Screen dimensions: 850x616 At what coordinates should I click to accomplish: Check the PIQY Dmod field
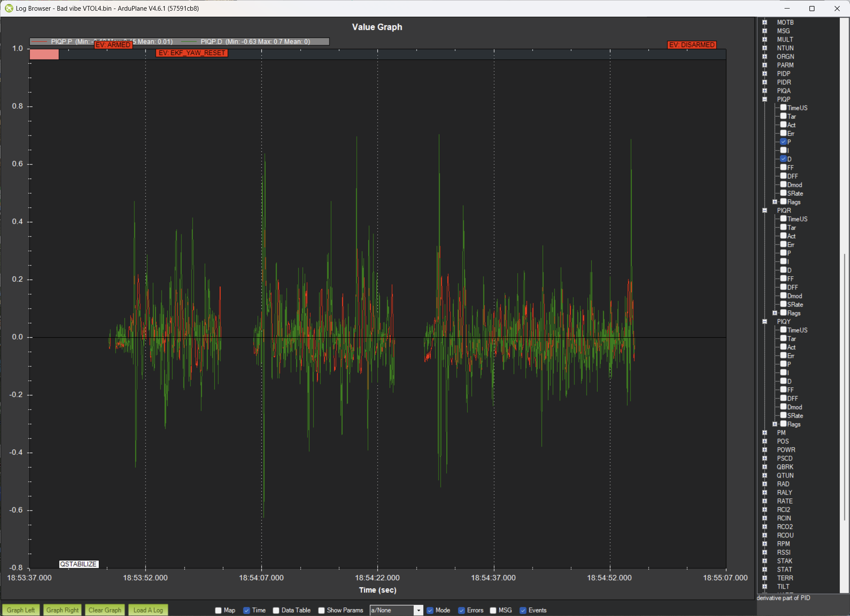click(783, 407)
